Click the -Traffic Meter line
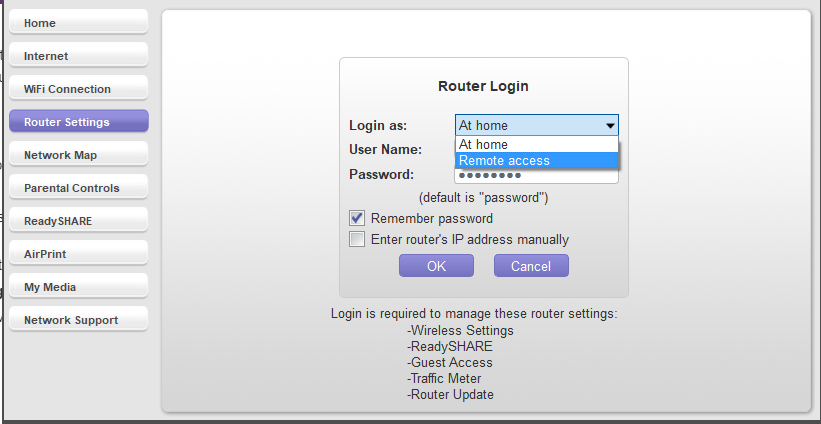821x424 pixels. coord(444,378)
